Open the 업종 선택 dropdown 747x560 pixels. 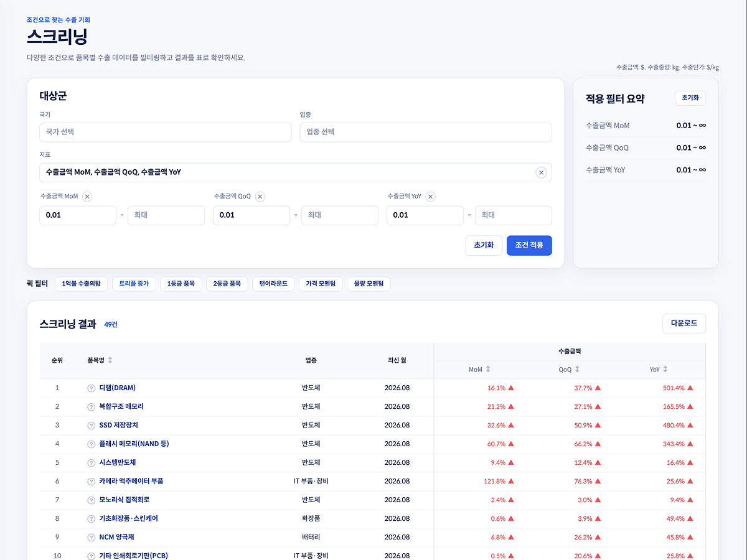(x=426, y=132)
